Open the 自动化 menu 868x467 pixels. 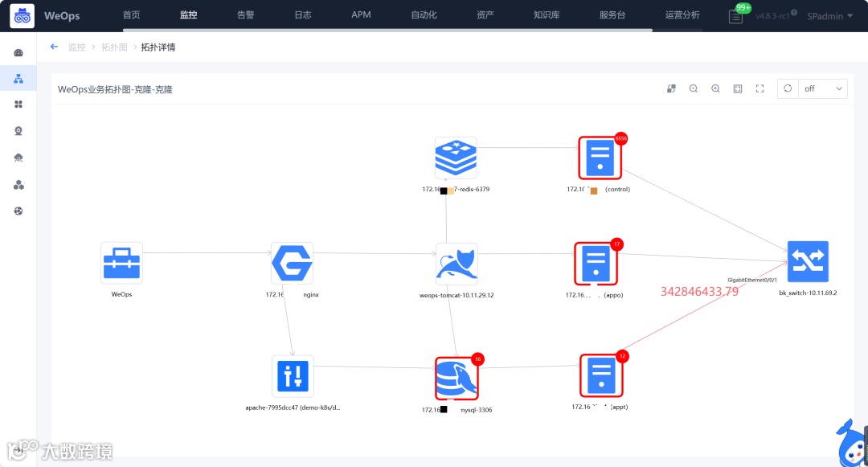(424, 15)
